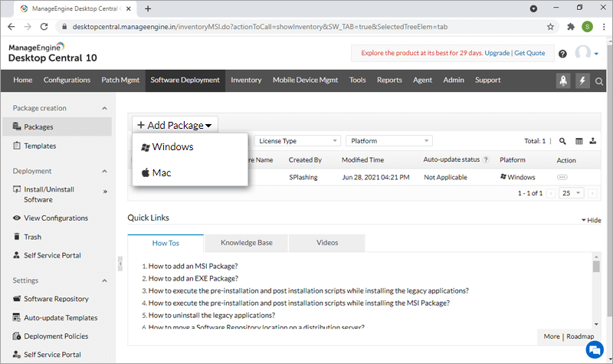Click the Quick Links vertical scrollbar
The height and width of the screenshot is (364, 613).
(x=596, y=291)
